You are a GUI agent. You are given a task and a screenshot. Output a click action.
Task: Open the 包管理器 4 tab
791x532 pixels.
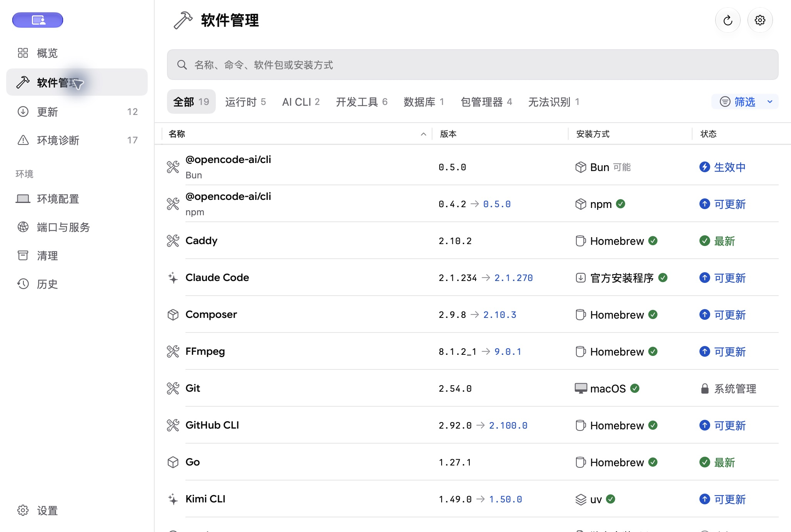click(x=486, y=101)
